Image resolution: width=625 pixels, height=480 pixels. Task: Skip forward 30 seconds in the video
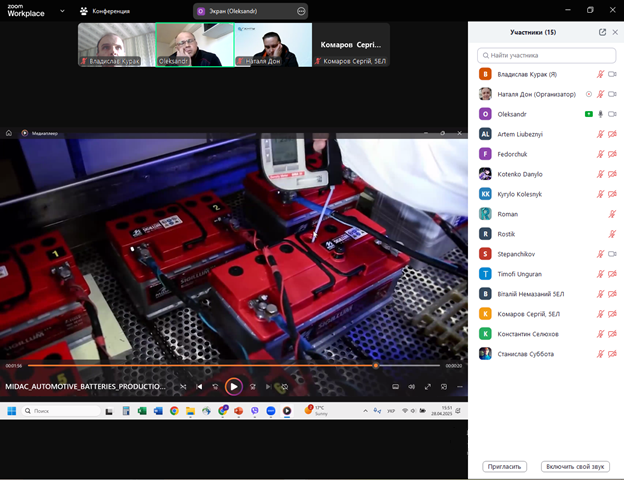253,386
